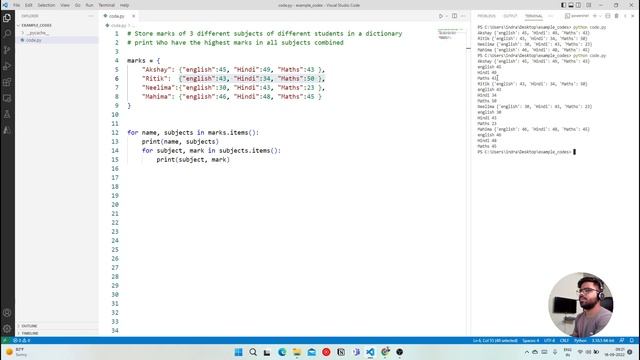The width and height of the screenshot is (640, 360).
Task: Select the Python interpreter version in status bar
Action: pyautogui.click(x=603, y=340)
